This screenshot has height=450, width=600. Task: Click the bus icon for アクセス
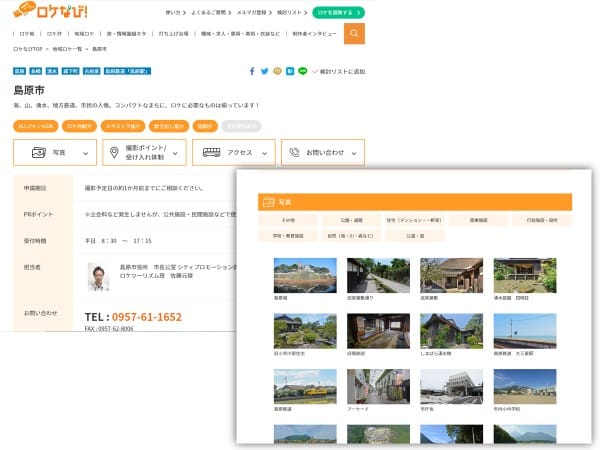211,153
